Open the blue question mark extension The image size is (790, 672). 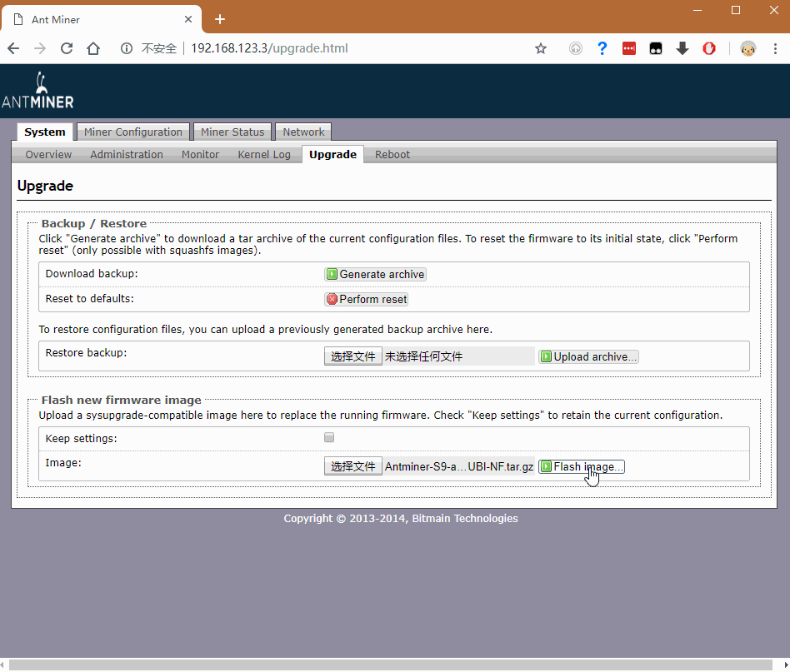tap(602, 48)
